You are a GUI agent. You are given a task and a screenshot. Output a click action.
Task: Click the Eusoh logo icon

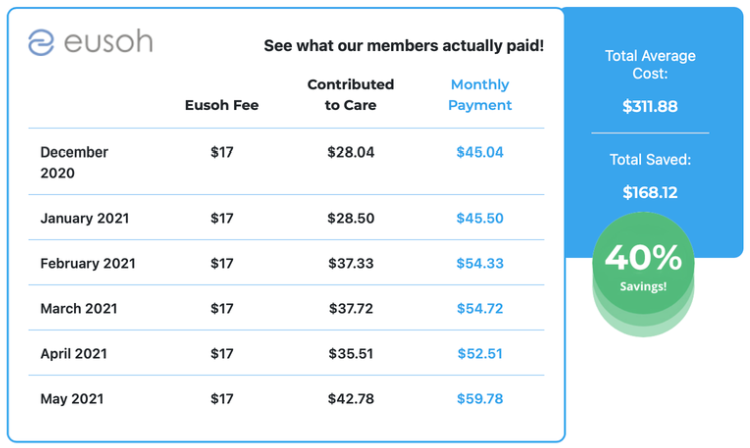click(41, 43)
